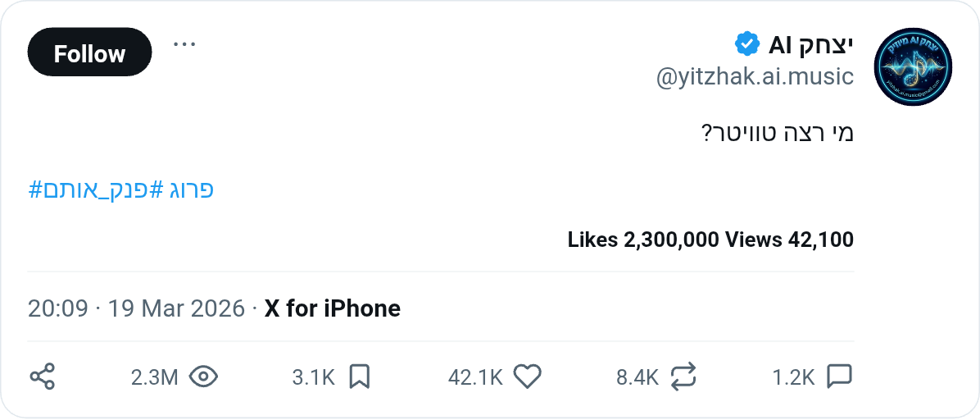The height and width of the screenshot is (420, 980).
Task: Click the bold Likes and Views stats line
Action: (x=710, y=240)
